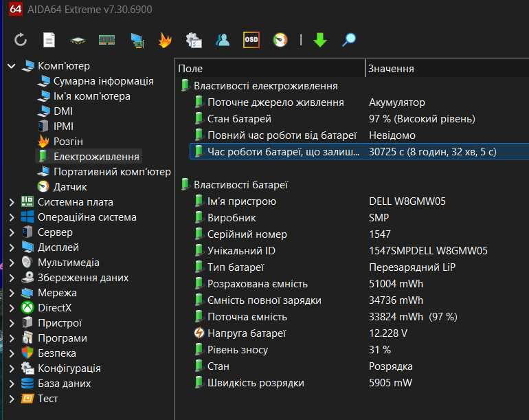Expand the Системна плата node

(12, 202)
